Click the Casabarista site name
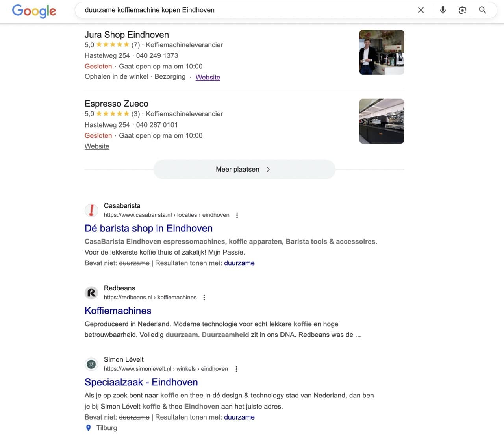The width and height of the screenshot is (504, 440). (x=122, y=205)
